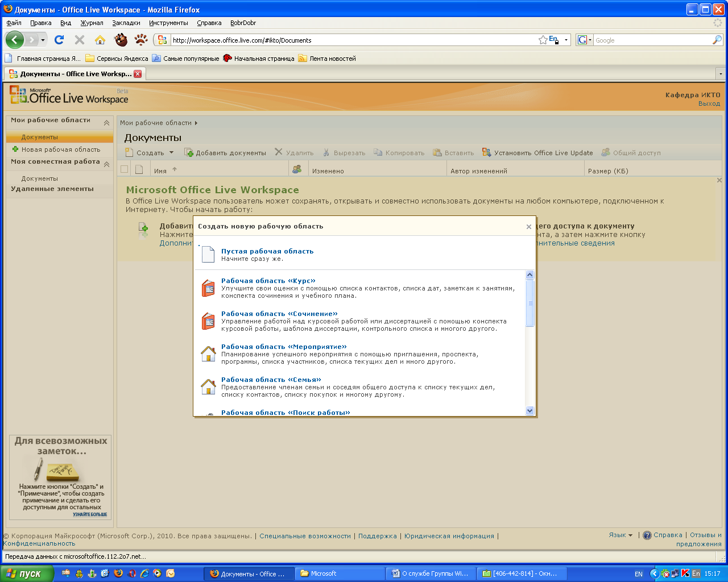Expand the Мои рабочие области breadcrumb arrow
Image resolution: width=728 pixels, height=582 pixels.
tap(196, 123)
